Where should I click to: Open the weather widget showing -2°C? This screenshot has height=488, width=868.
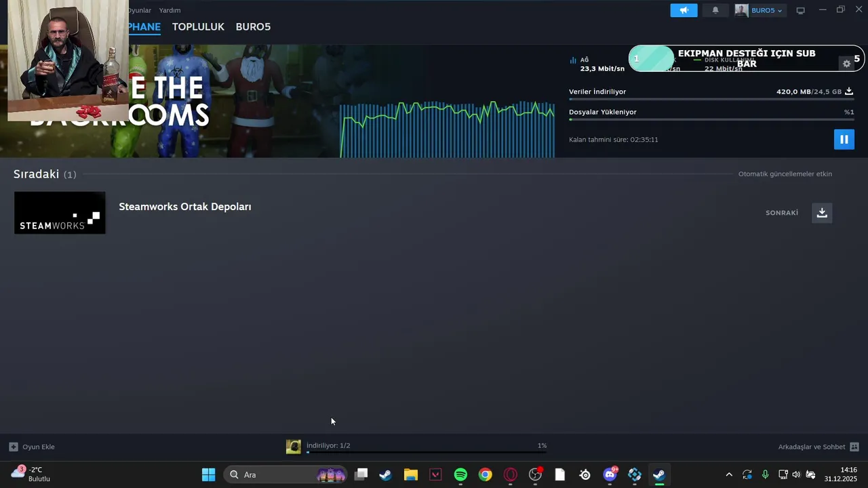31,474
